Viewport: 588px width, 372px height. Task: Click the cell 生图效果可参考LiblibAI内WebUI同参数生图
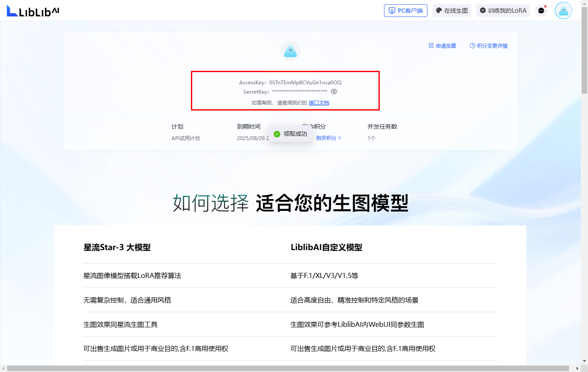click(357, 325)
